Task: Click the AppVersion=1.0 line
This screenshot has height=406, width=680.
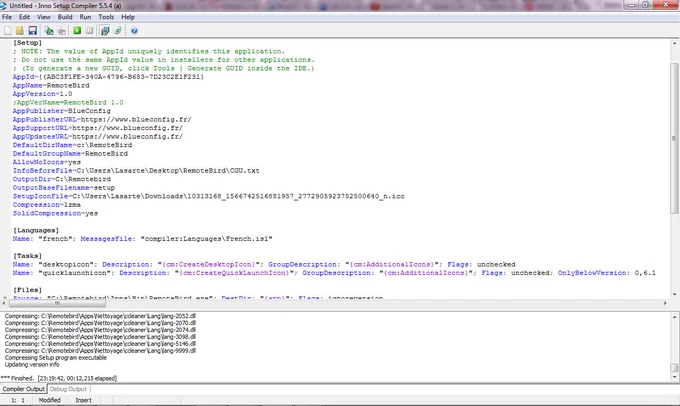Action: click(42, 94)
